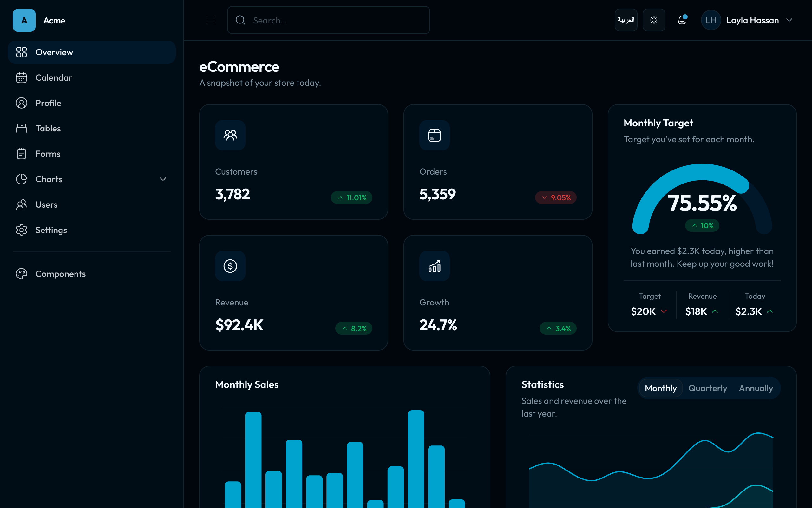Viewport: 812px width, 508px height.
Task: Click the tallest Monthly Sales bar
Action: (416, 459)
